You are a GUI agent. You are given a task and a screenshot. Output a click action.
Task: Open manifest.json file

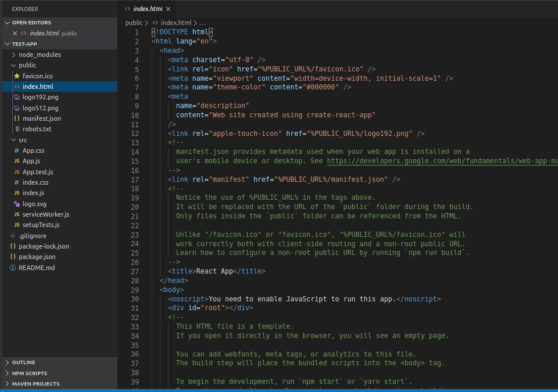[42, 118]
